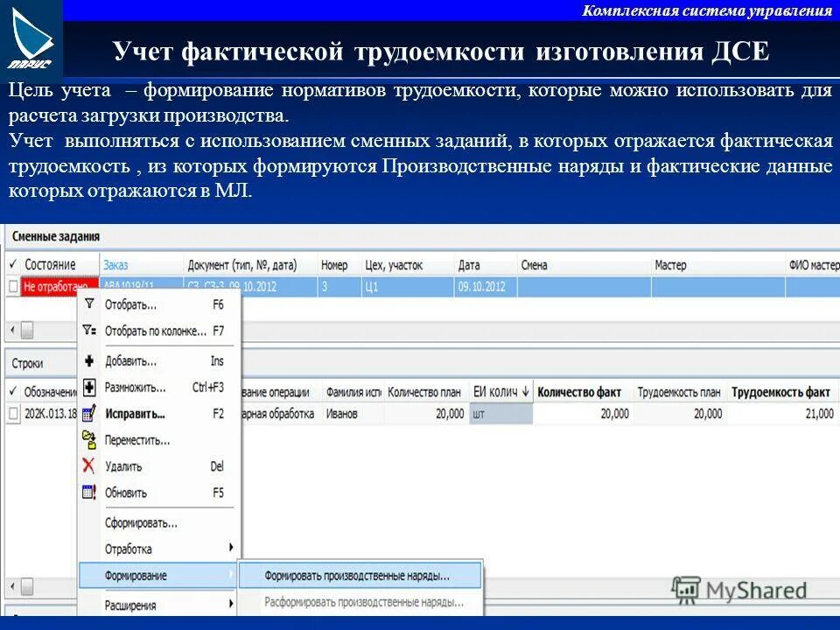The height and width of the screenshot is (630, 840).
Task: Sort by the Заказ column header
Action: click(142, 264)
